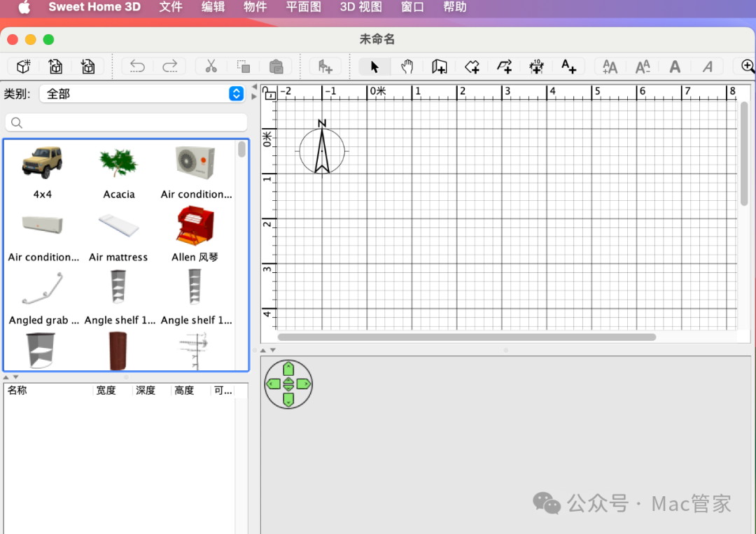Open the 帮助 menu
Image resolution: width=756 pixels, height=534 pixels.
455,7
